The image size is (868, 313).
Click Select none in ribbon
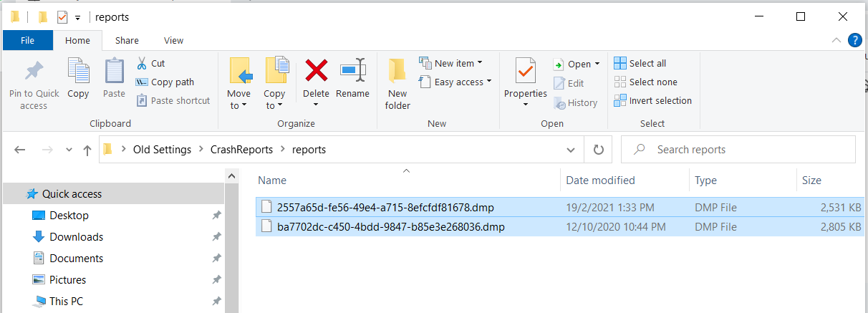645,82
